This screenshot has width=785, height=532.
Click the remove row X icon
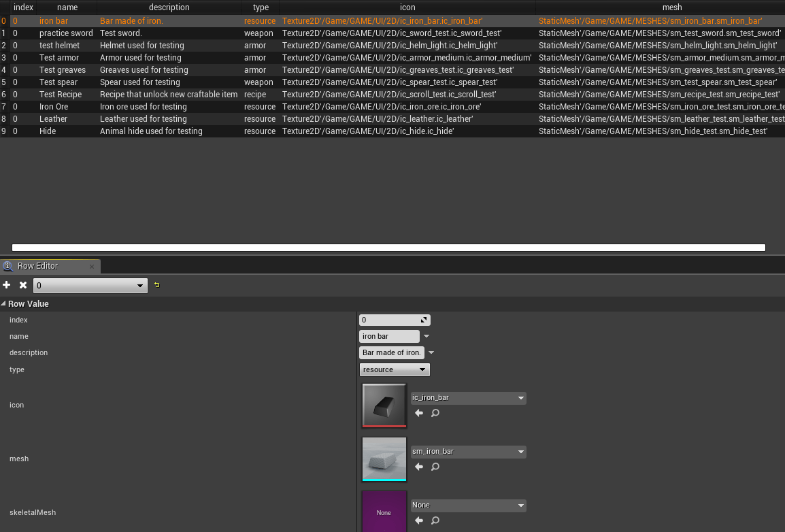[23, 285]
